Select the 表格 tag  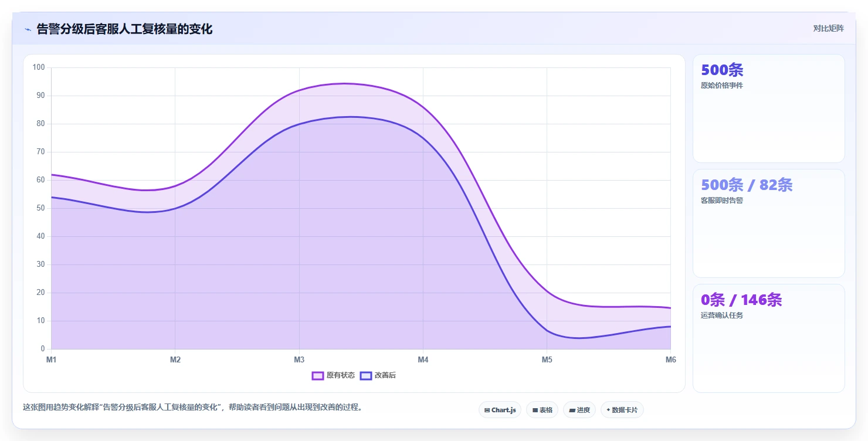click(542, 410)
